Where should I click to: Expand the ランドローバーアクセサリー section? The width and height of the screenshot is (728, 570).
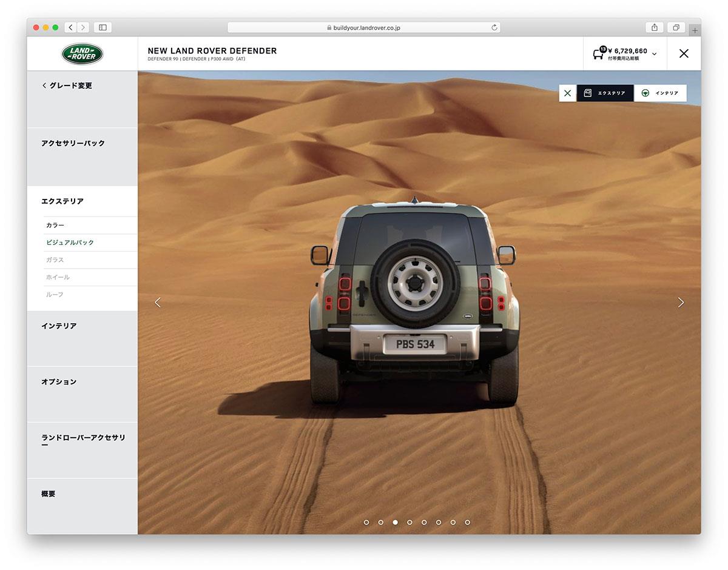(x=83, y=450)
